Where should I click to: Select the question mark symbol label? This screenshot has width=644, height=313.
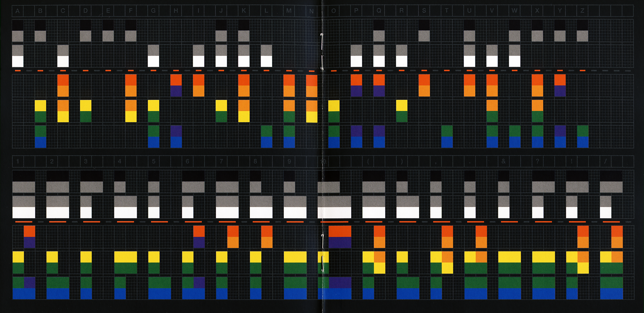tap(537, 161)
